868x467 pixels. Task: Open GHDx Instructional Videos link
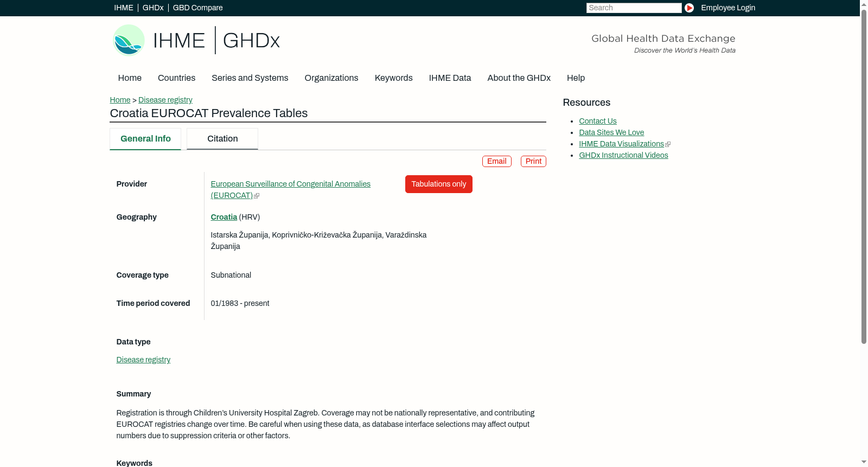[x=623, y=155]
